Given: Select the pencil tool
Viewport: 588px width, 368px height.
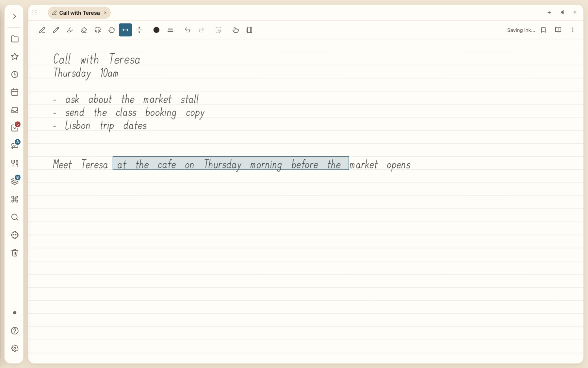Looking at the screenshot, I should [x=56, y=30].
